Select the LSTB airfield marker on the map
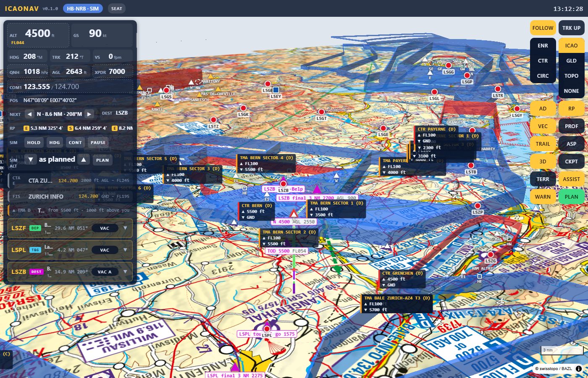The width and height of the screenshot is (588, 378). point(471,166)
